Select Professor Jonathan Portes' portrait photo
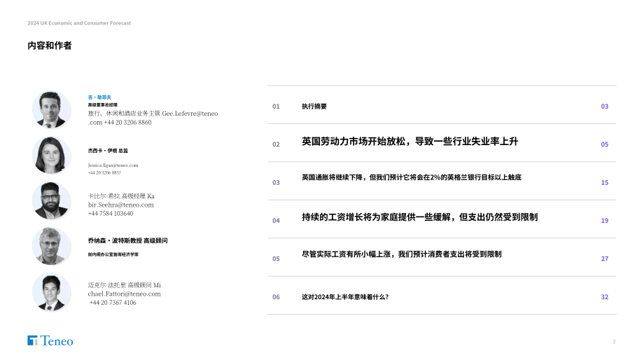 click(51, 246)
